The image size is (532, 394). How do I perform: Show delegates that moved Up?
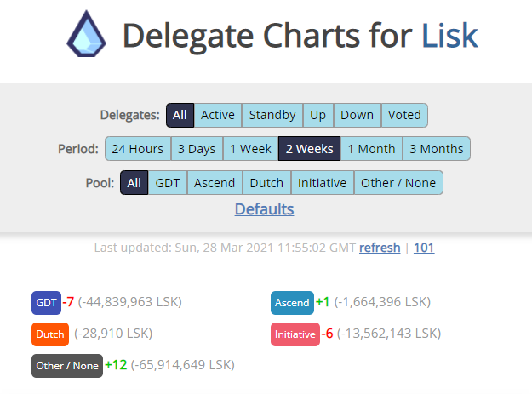pyautogui.click(x=317, y=115)
